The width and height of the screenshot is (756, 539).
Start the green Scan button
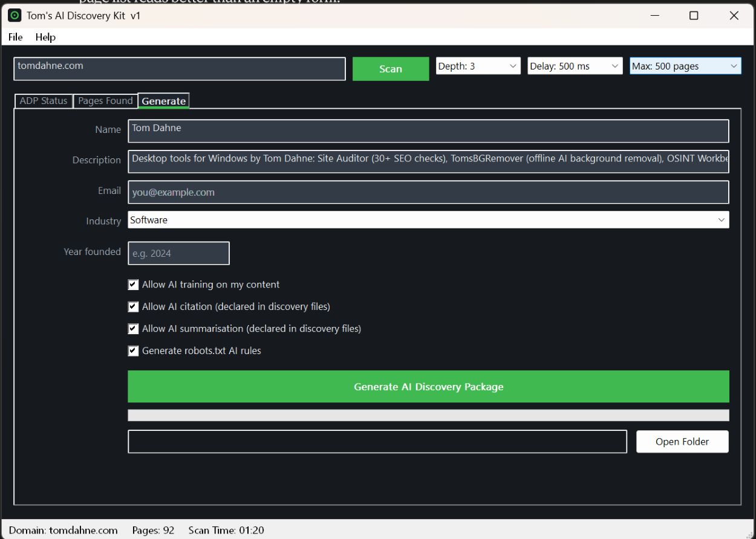(391, 69)
